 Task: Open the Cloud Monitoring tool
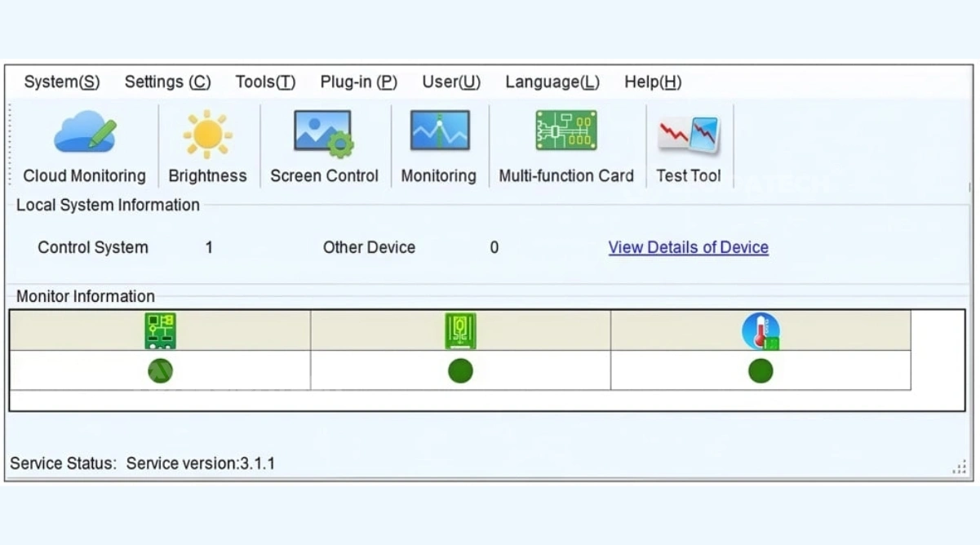85,146
